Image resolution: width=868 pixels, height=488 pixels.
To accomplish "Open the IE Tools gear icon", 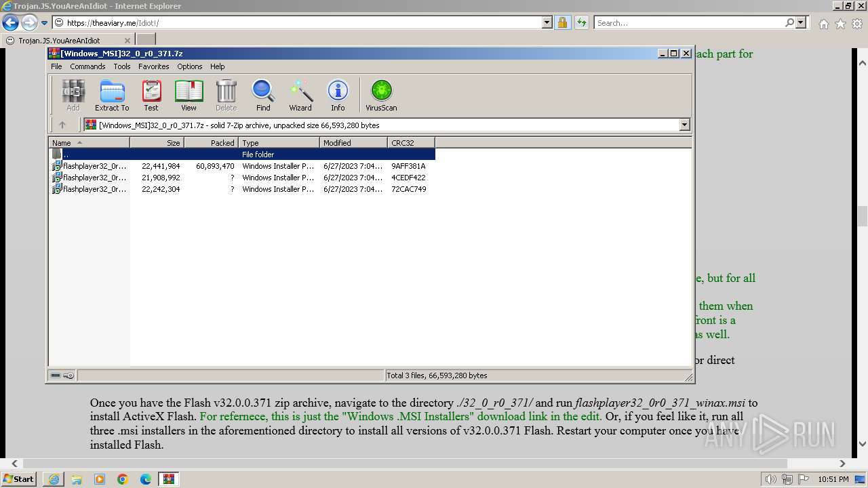I will pos(857,24).
